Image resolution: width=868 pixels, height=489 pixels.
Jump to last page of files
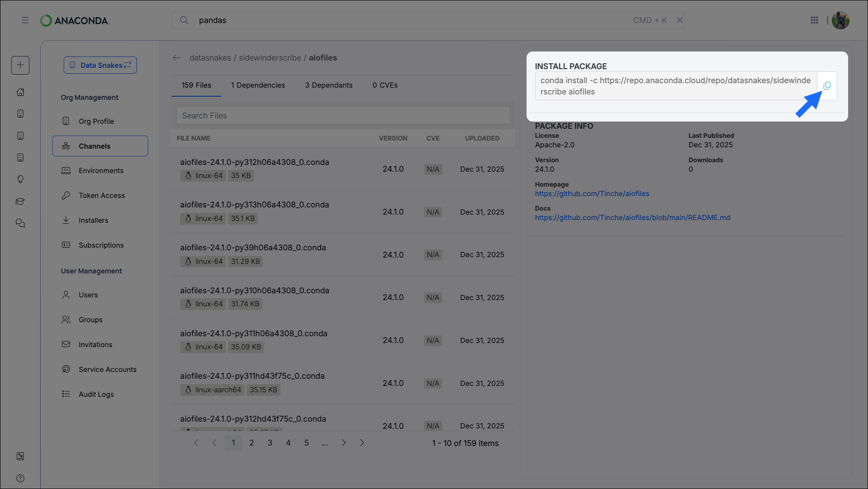pyautogui.click(x=362, y=443)
